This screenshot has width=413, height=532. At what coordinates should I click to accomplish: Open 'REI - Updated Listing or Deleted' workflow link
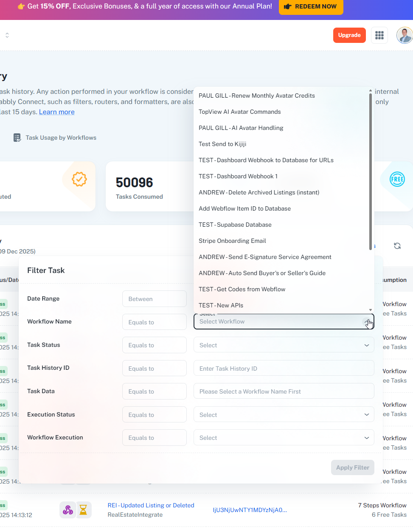pos(151,505)
